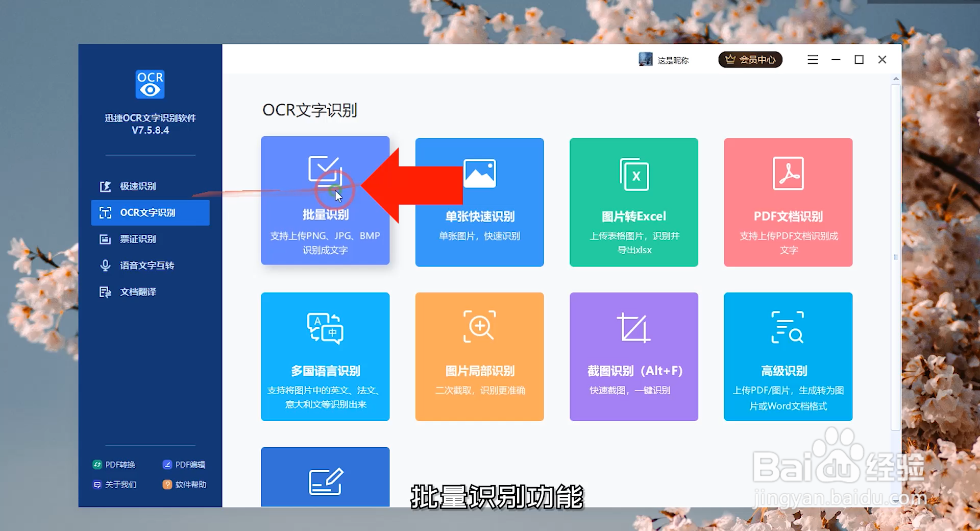Click the zoom-in magnifier icon on 图片局部识别
Image resolution: width=980 pixels, height=531 pixels.
(480, 326)
